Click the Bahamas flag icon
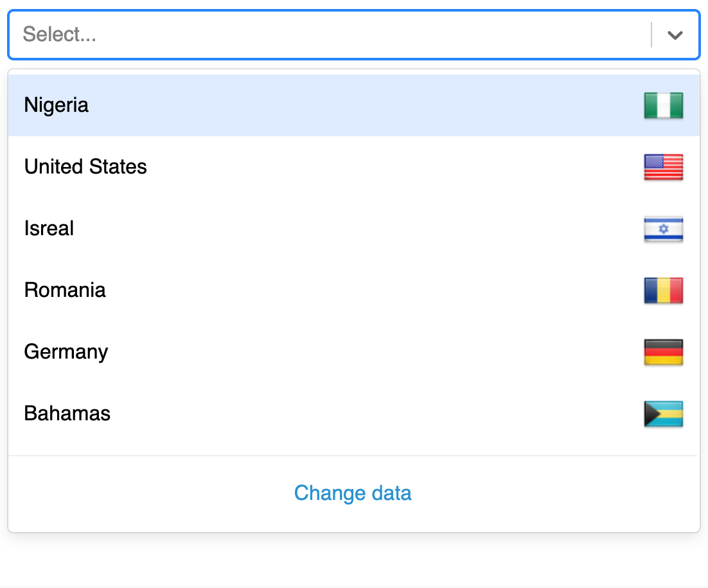This screenshot has width=708, height=588. (x=663, y=414)
